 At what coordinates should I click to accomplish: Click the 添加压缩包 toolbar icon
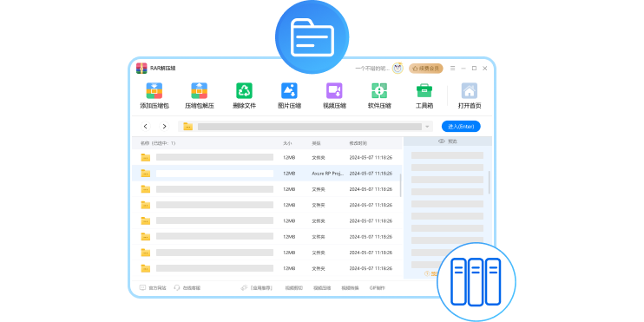154,91
